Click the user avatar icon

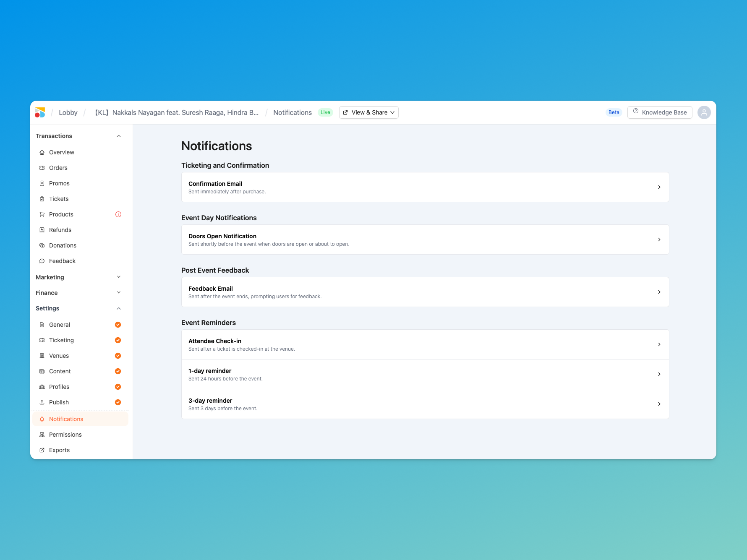click(x=704, y=112)
